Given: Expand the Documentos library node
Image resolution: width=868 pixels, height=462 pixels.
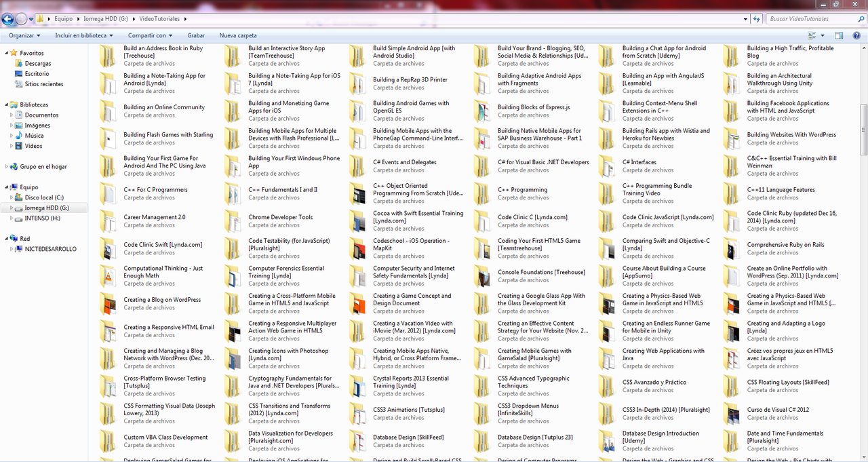Looking at the screenshot, I should coord(12,115).
